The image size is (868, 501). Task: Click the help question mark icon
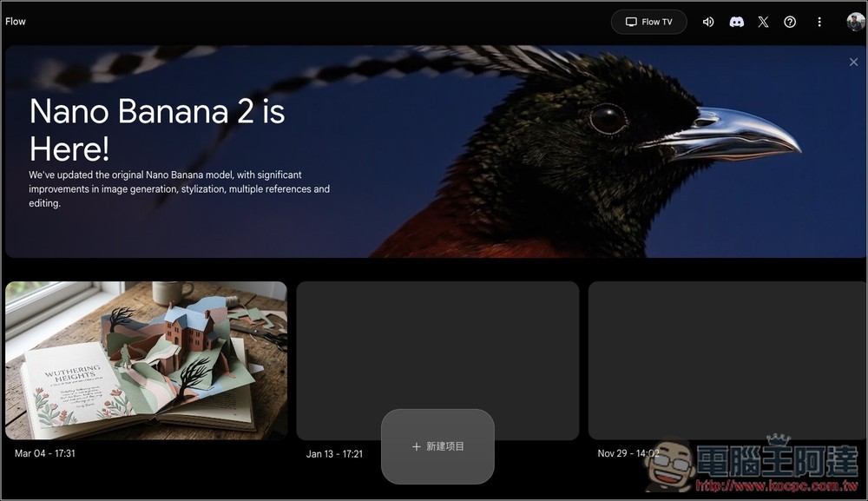pos(790,22)
